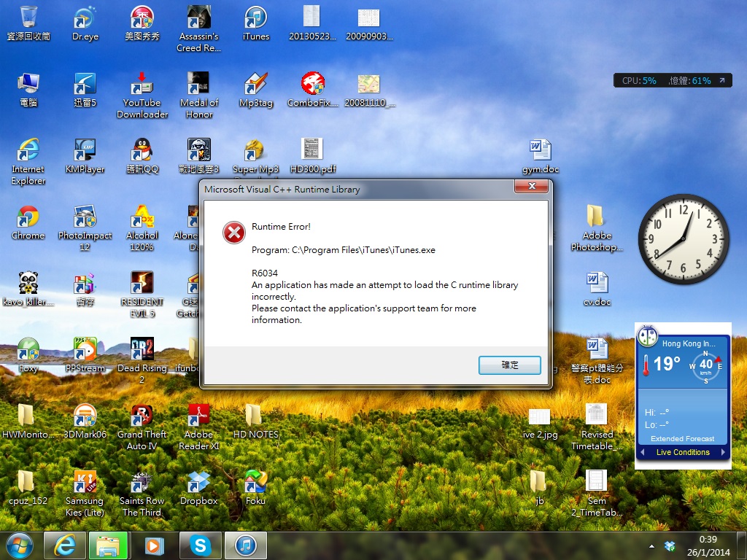Select the Sem 2_TimeTab file icon
Viewport: 747px width, 560px height.
[x=597, y=493]
